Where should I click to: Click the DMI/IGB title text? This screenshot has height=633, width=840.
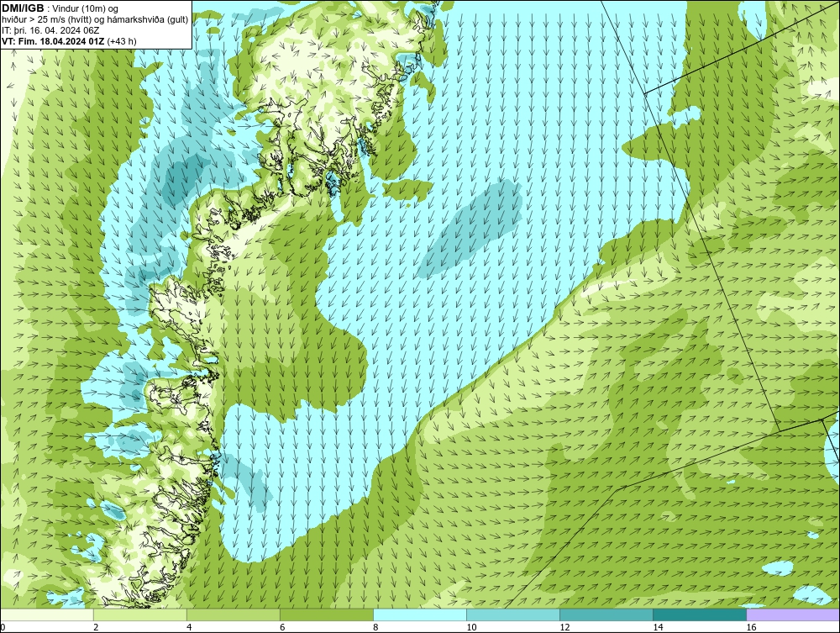(23, 8)
